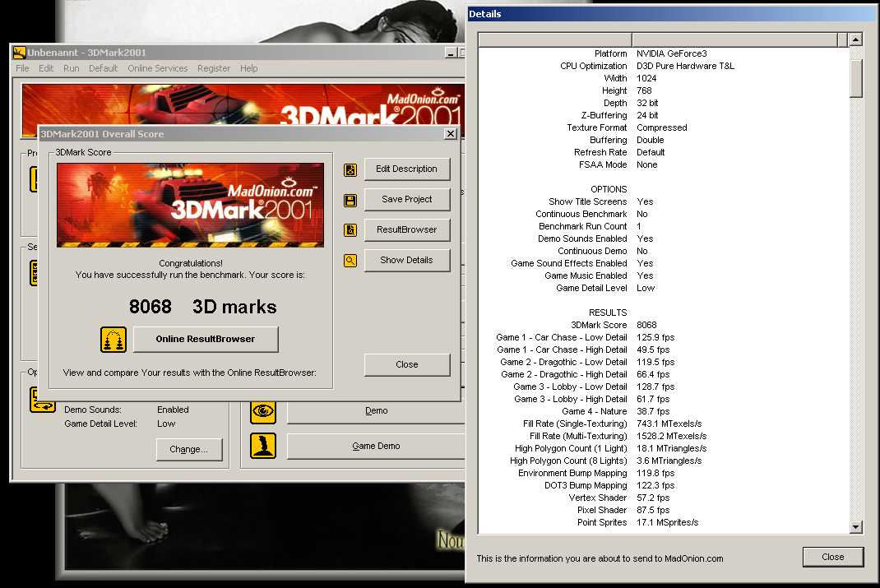Image resolution: width=880 pixels, height=588 pixels.
Task: Click the Save Project button
Action: point(407,199)
